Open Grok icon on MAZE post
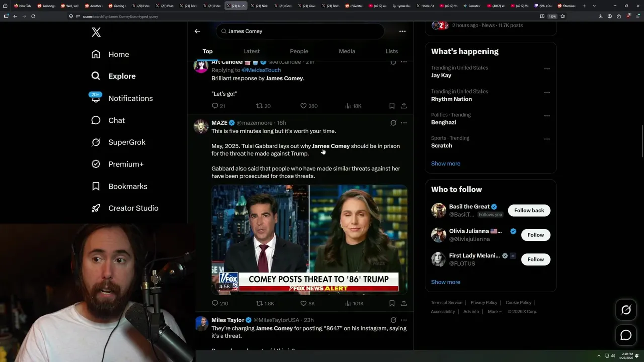 [393, 123]
